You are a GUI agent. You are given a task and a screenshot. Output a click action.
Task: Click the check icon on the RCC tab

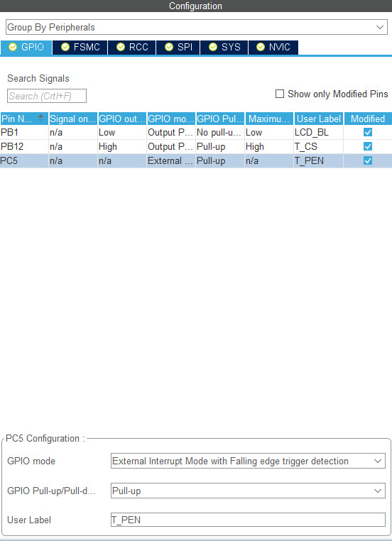(x=121, y=47)
